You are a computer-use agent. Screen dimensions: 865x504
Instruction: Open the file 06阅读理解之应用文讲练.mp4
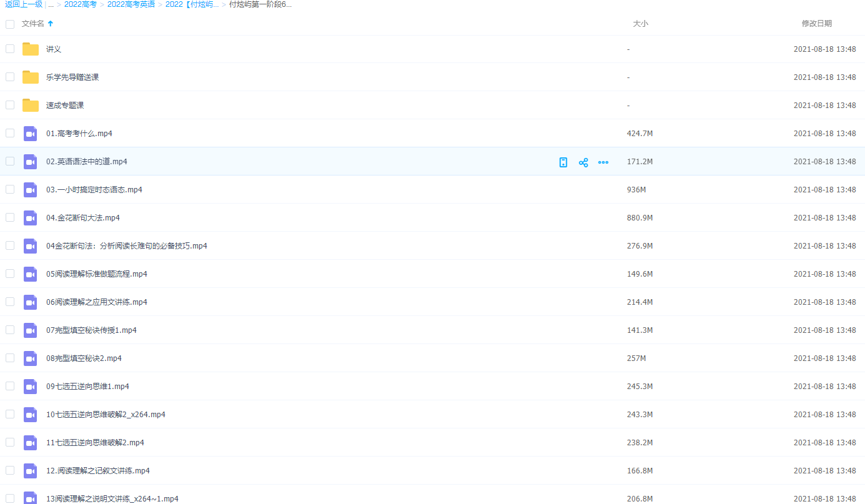[97, 302]
